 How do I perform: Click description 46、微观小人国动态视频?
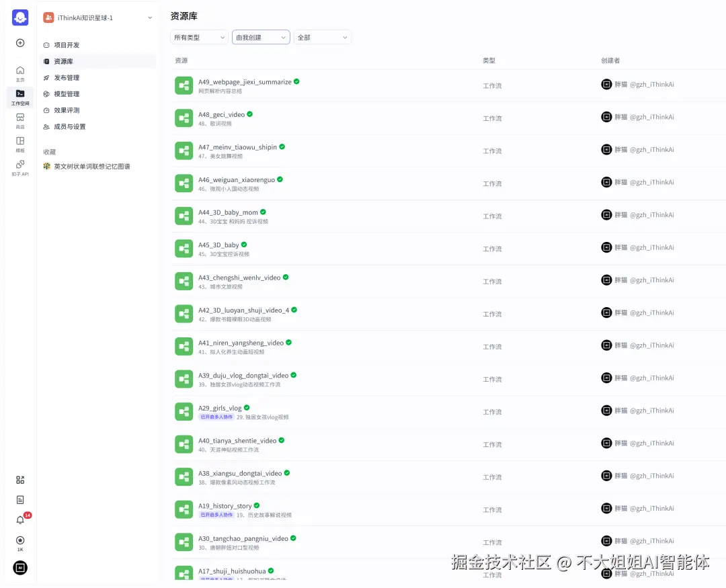(x=229, y=189)
